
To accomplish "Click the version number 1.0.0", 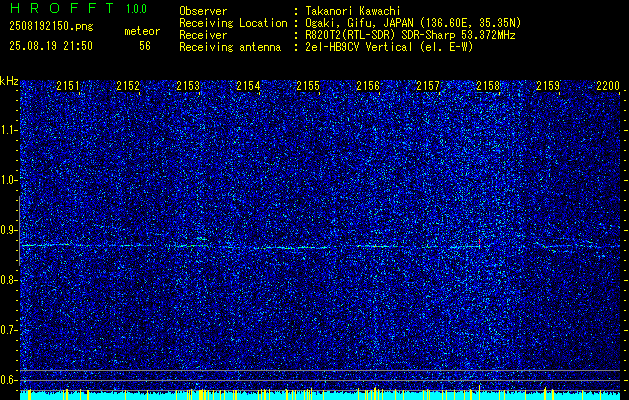I will pos(136,9).
